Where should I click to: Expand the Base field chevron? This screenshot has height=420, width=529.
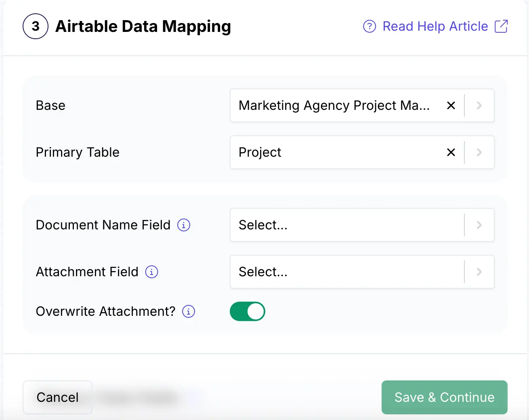[x=479, y=105]
